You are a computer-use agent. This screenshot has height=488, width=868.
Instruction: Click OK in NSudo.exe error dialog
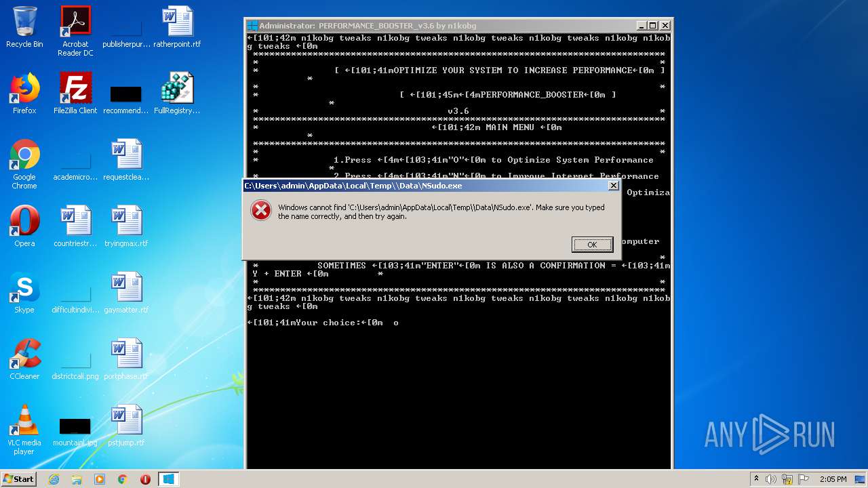click(592, 245)
